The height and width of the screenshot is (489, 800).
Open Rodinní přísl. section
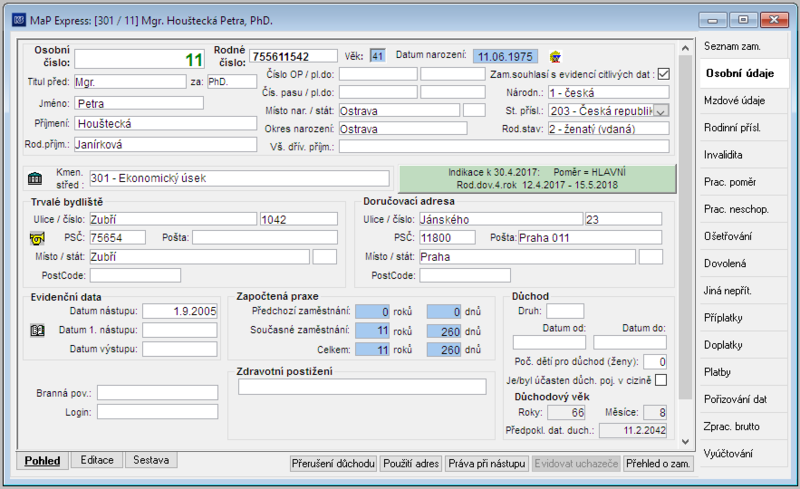[743, 128]
